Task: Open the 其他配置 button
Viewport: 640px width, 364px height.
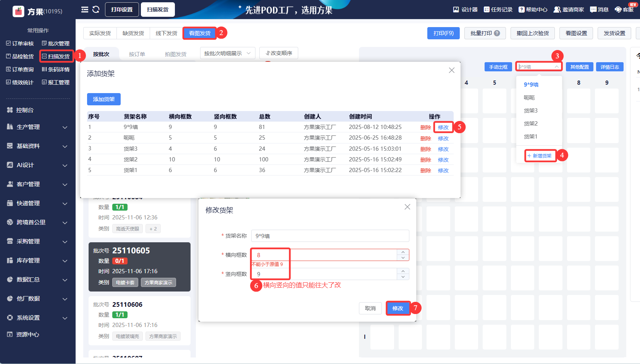Action: 580,67
